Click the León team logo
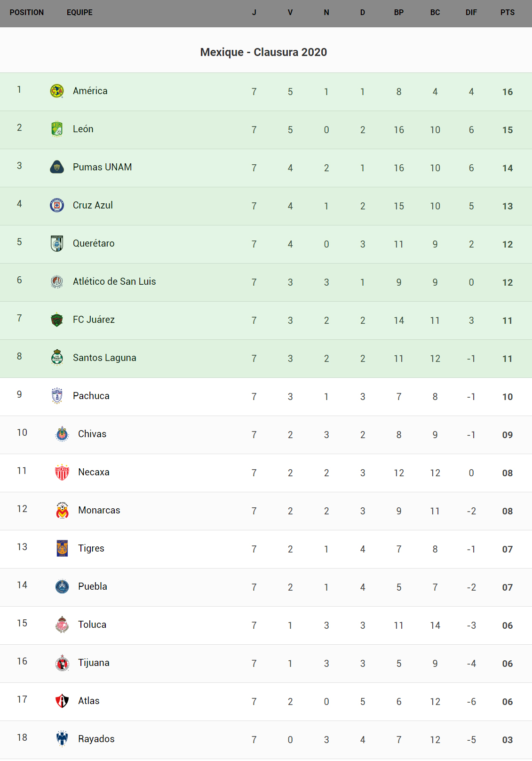 coord(57,129)
